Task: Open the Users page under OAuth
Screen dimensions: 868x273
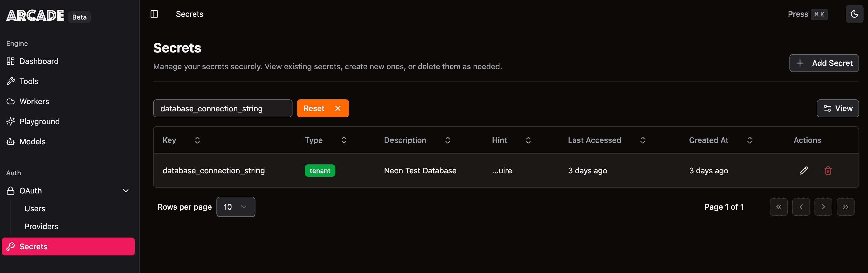Action: pyautogui.click(x=35, y=209)
